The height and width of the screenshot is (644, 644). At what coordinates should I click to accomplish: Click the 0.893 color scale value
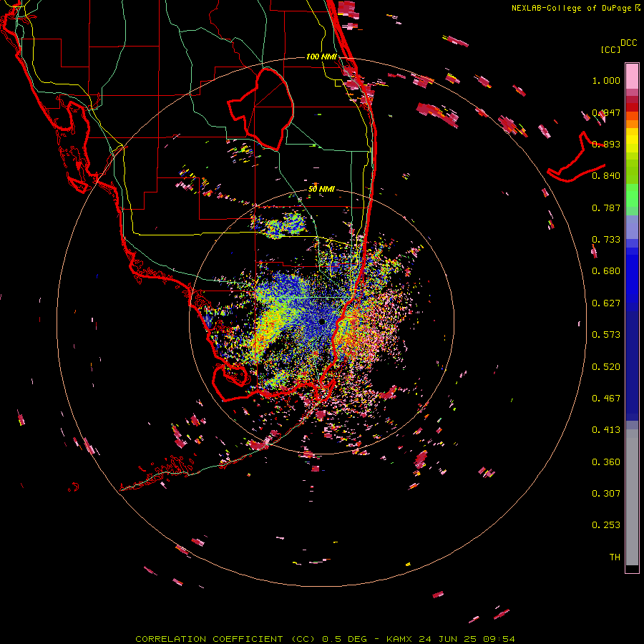tap(606, 144)
